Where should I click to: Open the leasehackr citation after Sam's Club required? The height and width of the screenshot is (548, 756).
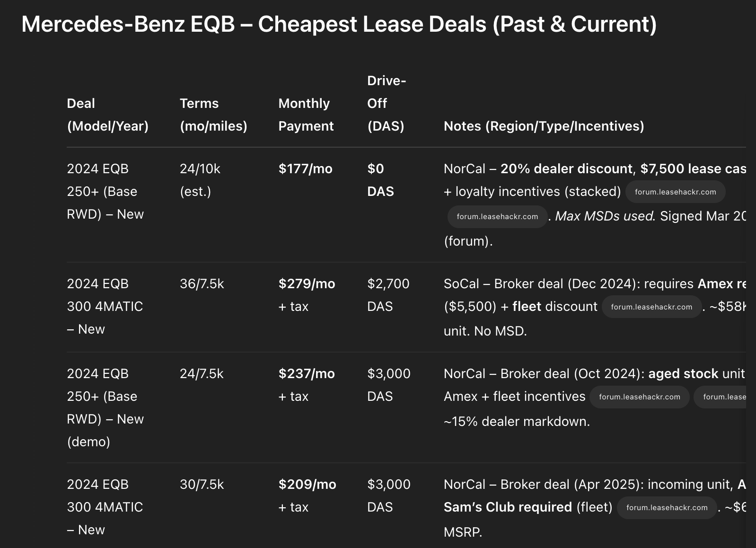[x=667, y=507]
